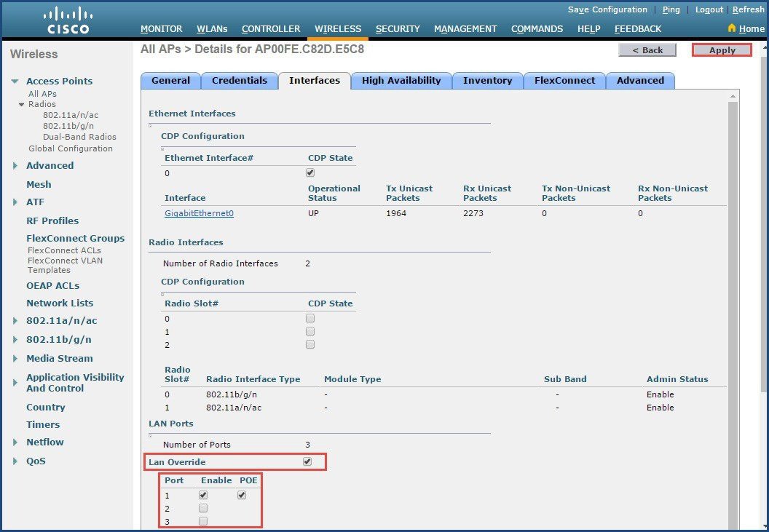Open the SECURITY menu
769x532 pixels.
point(398,29)
